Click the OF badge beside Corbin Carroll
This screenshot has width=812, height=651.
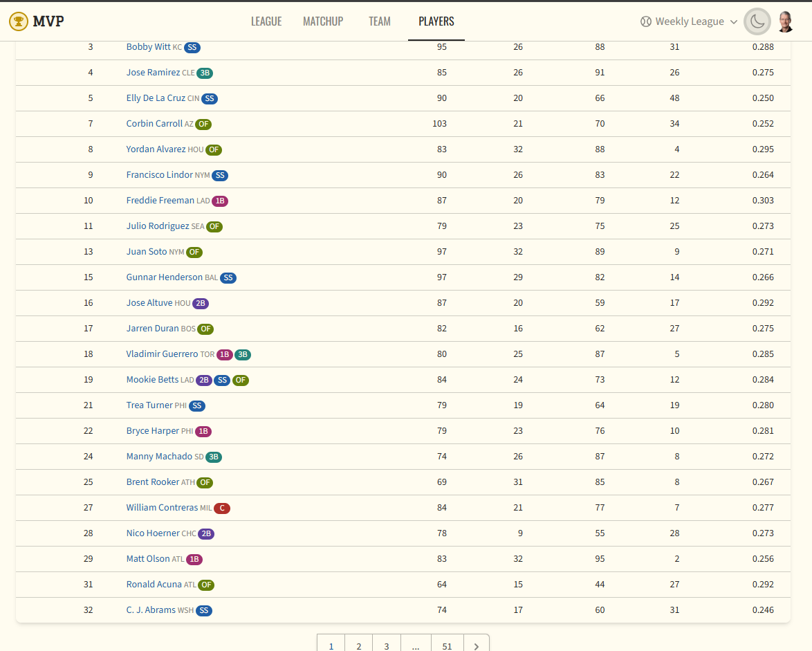(x=203, y=125)
